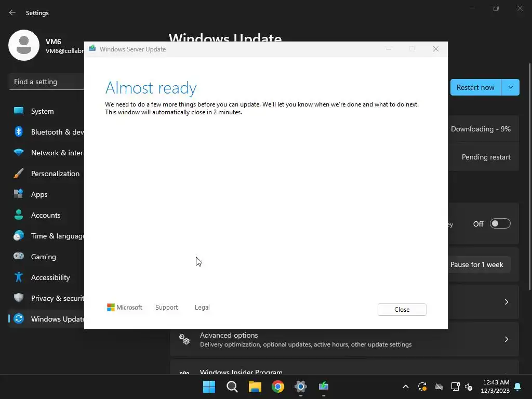Screen dimensions: 532x399
Task: Open Time & language settings
Action: [46, 236]
